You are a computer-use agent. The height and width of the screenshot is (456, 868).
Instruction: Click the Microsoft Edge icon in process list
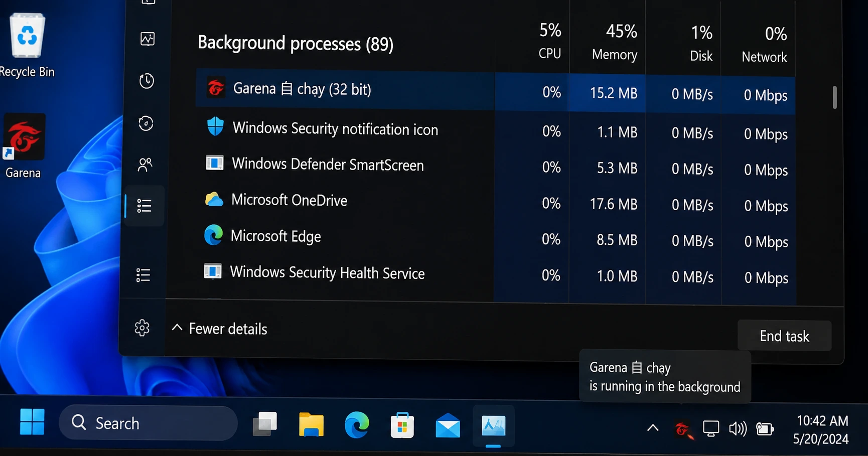(x=213, y=235)
